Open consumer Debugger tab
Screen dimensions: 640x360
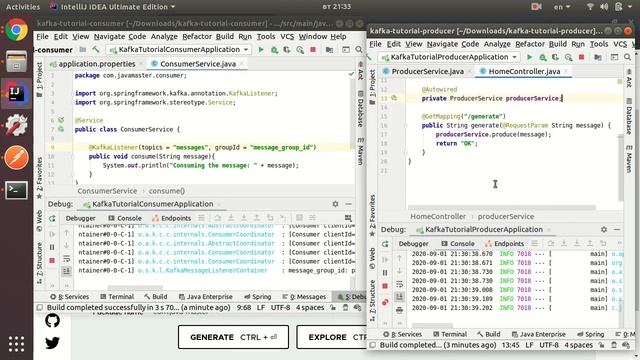[x=80, y=218]
